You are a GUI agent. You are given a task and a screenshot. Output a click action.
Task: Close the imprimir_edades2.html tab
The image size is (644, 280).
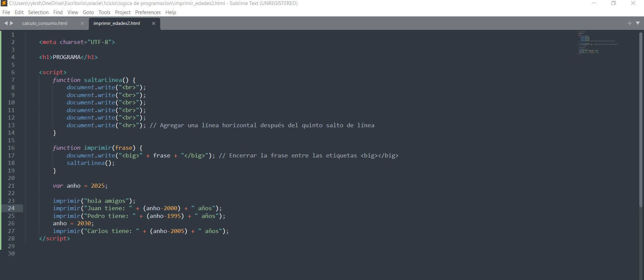click(154, 24)
